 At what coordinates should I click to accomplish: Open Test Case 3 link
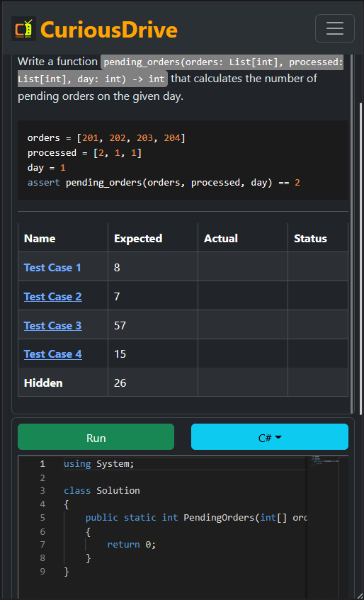click(x=53, y=326)
